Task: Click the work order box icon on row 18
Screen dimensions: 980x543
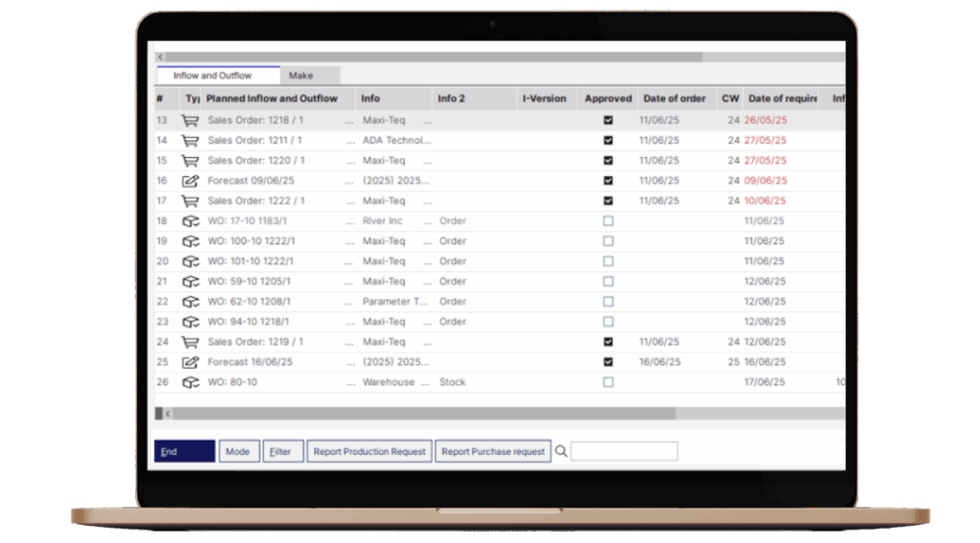Action: [190, 221]
